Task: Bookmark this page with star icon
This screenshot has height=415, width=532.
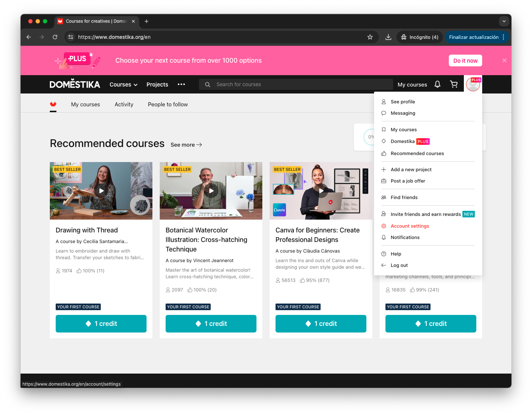Action: tap(370, 37)
